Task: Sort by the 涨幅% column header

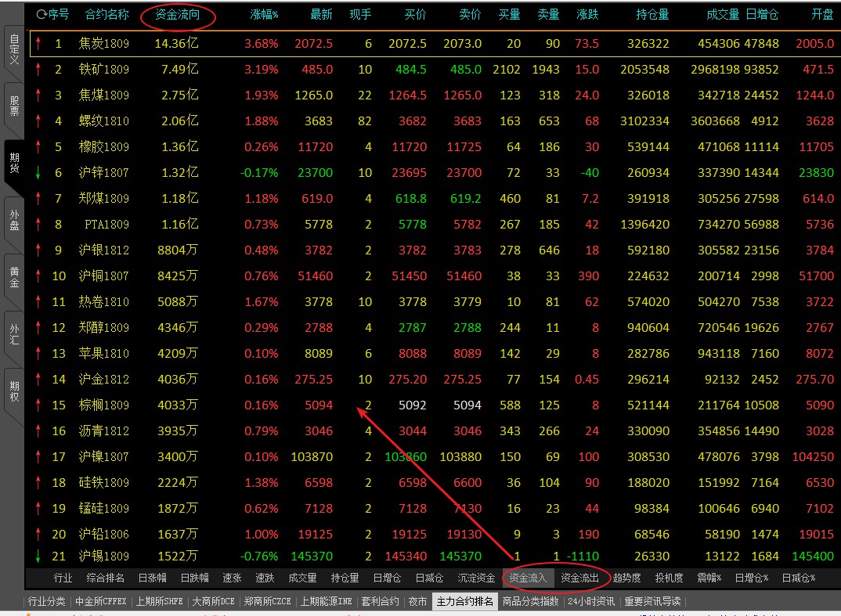Action: (264, 14)
